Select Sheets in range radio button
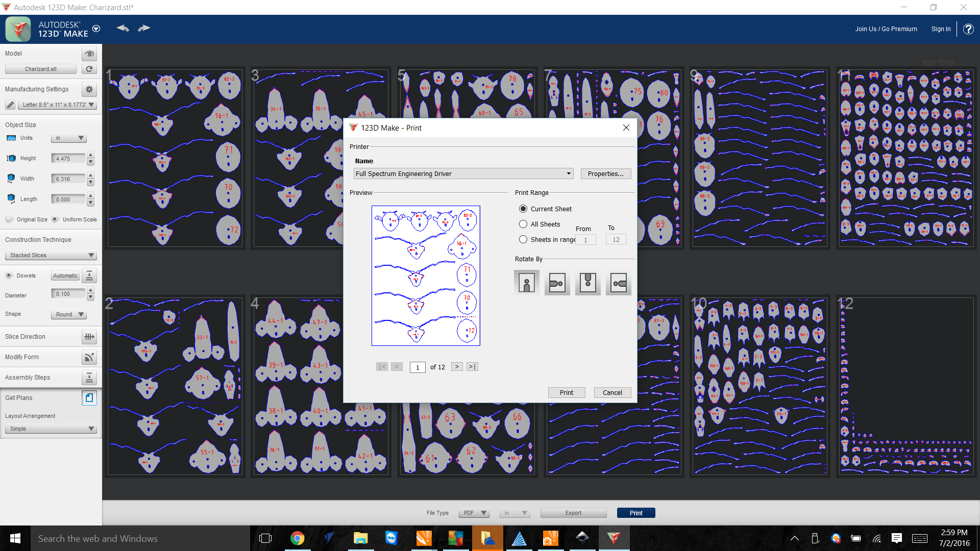980x551 pixels. [x=523, y=239]
